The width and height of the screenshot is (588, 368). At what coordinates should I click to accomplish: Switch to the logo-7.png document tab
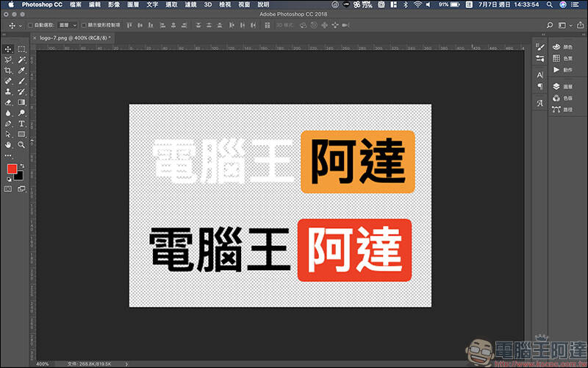73,38
